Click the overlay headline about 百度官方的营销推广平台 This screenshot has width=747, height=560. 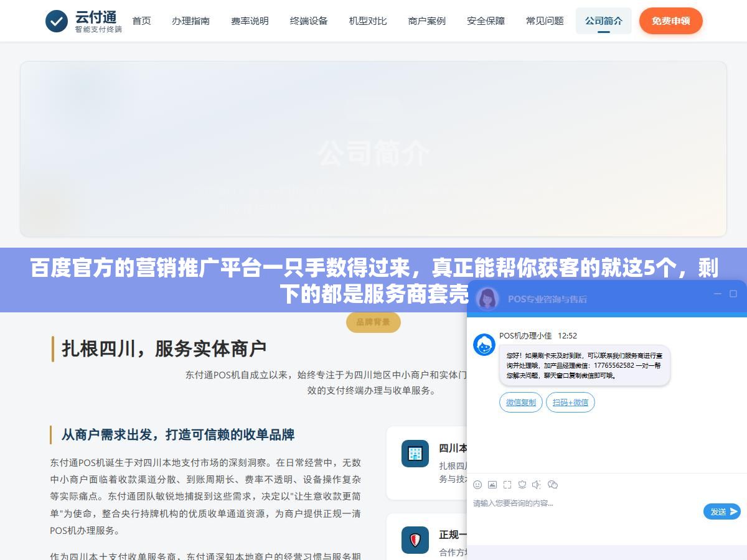point(374,281)
